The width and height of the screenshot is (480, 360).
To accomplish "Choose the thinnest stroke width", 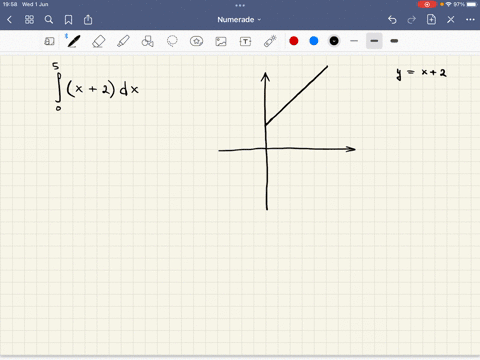I will tap(354, 41).
